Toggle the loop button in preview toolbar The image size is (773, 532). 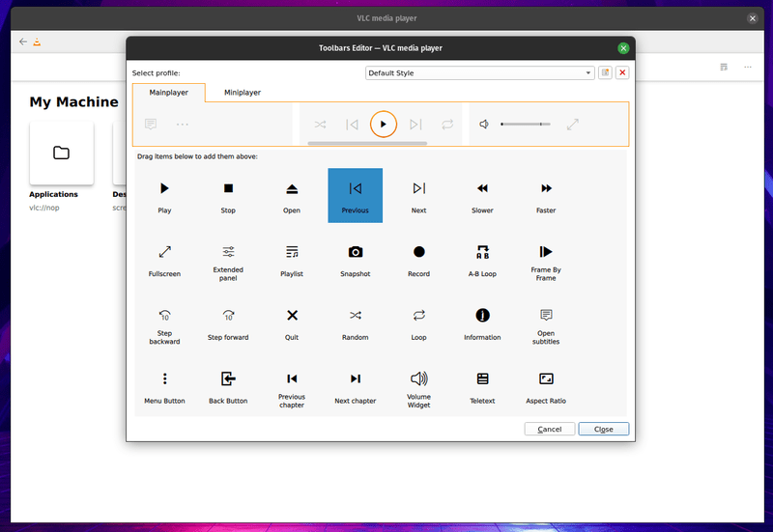(x=447, y=125)
